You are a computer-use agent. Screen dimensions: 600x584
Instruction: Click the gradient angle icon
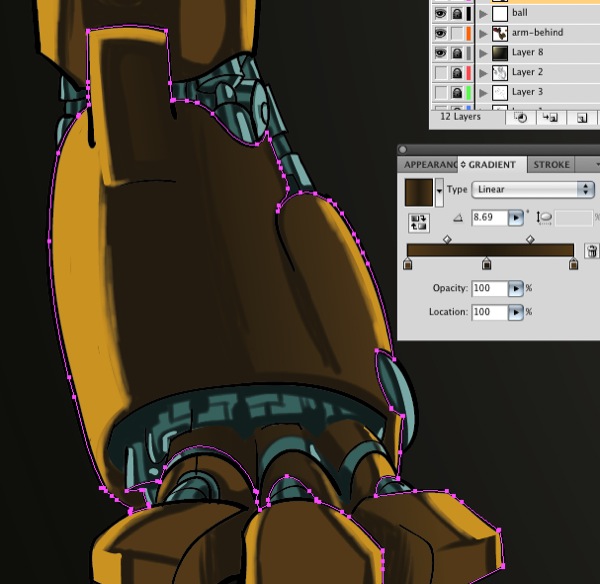click(x=458, y=219)
